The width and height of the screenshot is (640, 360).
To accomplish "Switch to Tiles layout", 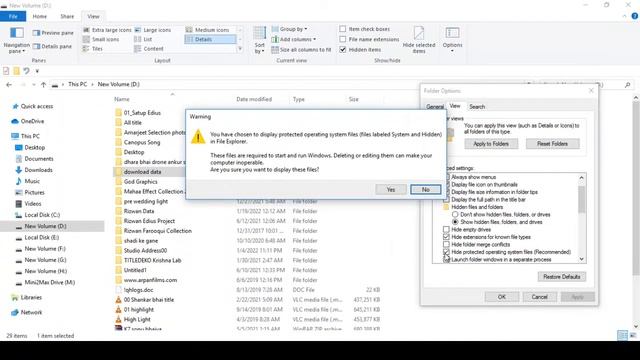I will (x=93, y=49).
